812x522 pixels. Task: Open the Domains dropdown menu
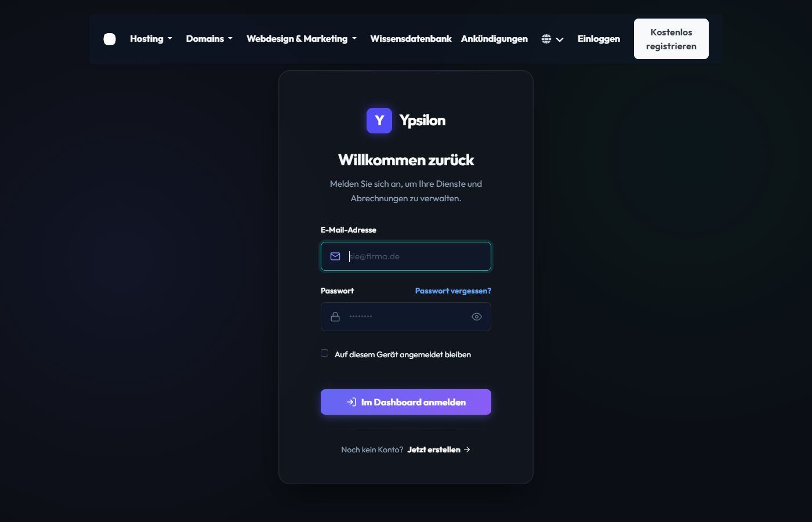[x=209, y=39]
